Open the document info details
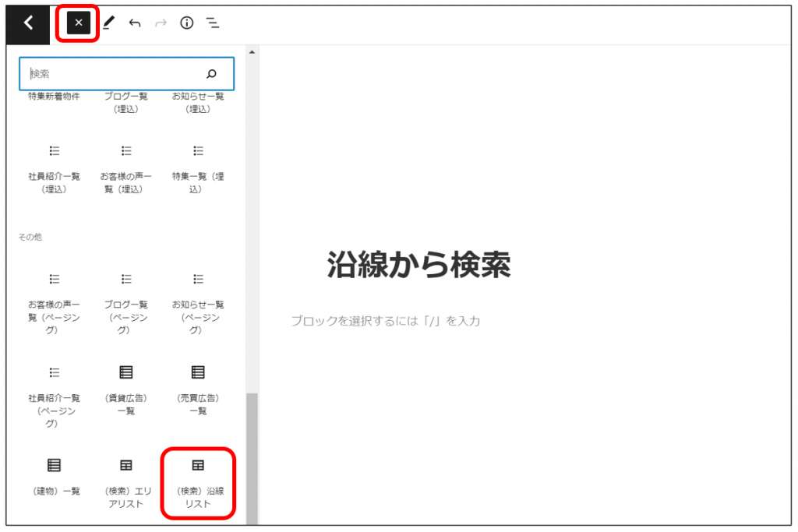Viewport: 798px width, 532px height. (186, 23)
